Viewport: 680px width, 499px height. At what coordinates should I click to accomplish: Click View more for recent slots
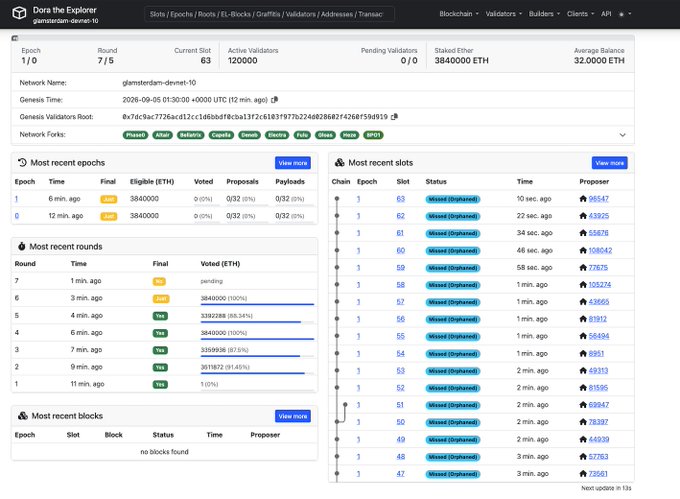point(609,163)
